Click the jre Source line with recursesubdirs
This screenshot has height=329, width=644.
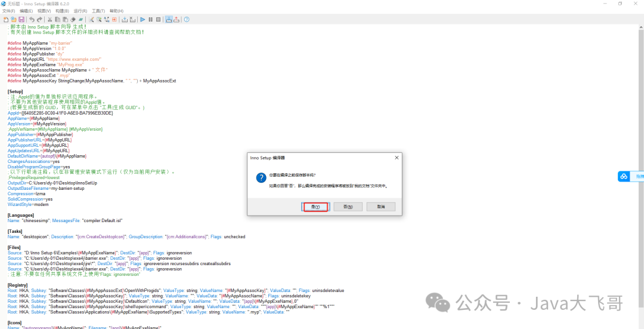119,263
